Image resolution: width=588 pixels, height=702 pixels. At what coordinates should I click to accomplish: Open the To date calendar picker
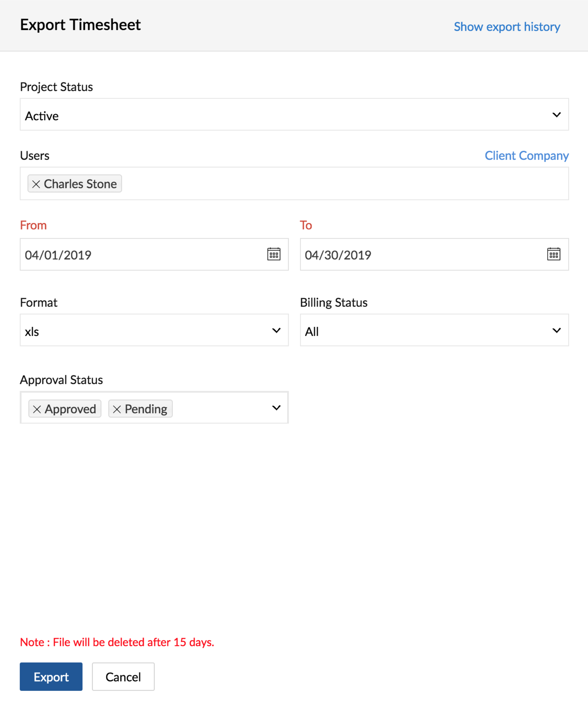554,254
